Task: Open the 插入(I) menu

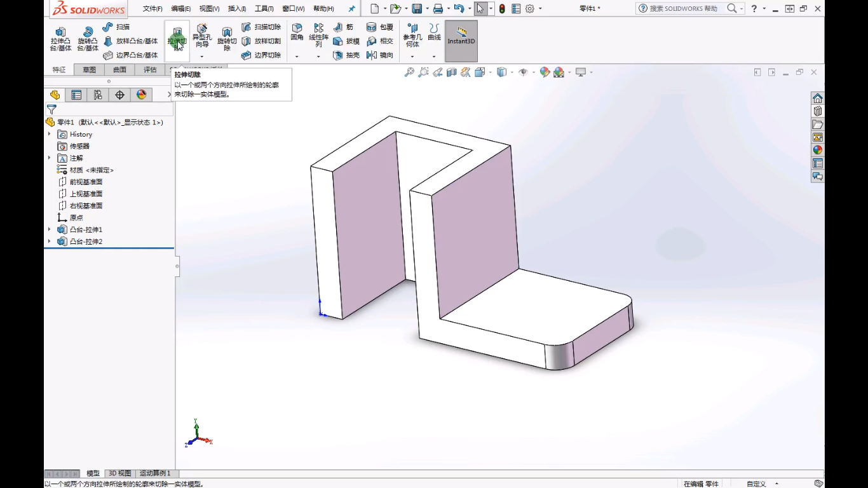Action: coord(237,9)
